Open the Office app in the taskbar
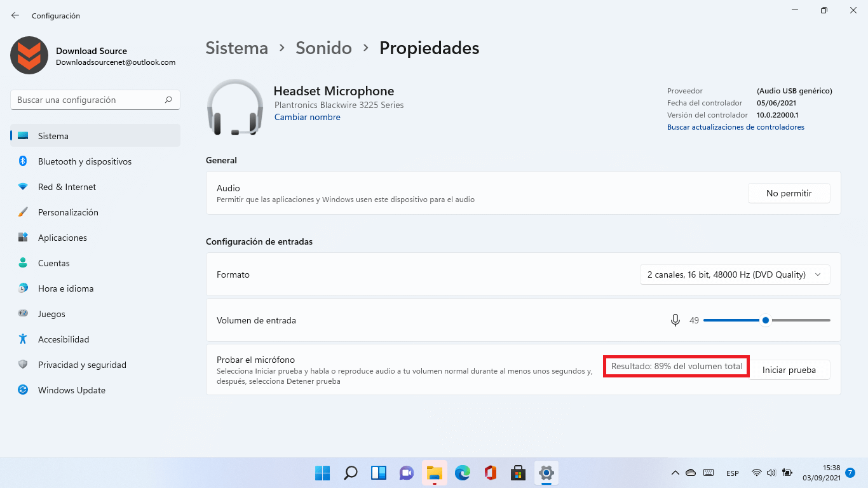The width and height of the screenshot is (868, 488). pyautogui.click(x=491, y=473)
